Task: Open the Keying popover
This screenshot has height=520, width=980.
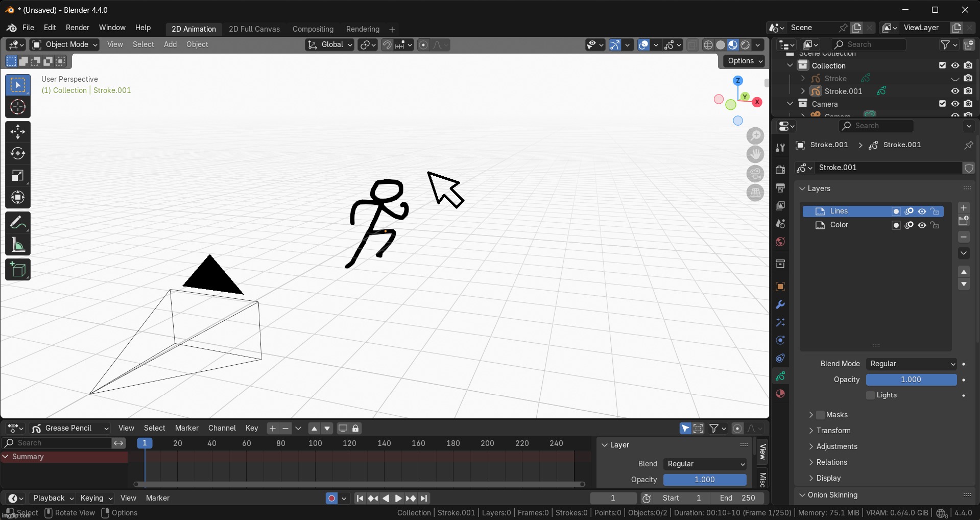Action: (96, 498)
